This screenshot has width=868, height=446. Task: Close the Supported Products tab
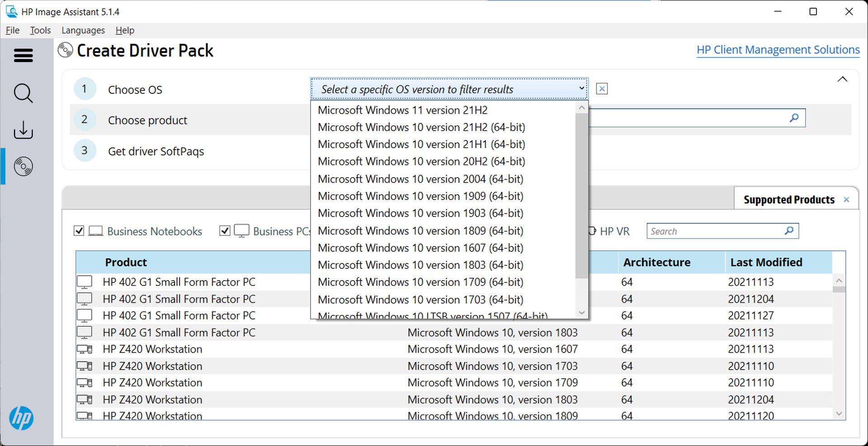(x=846, y=200)
